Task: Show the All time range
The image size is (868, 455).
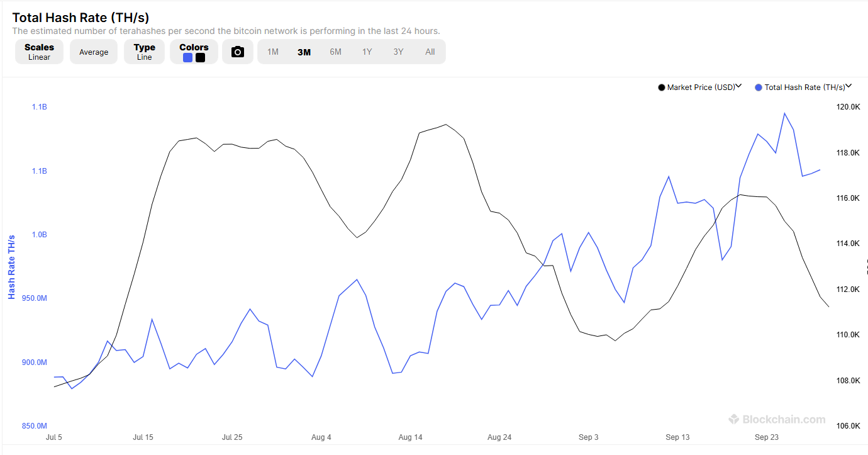Action: (430, 52)
